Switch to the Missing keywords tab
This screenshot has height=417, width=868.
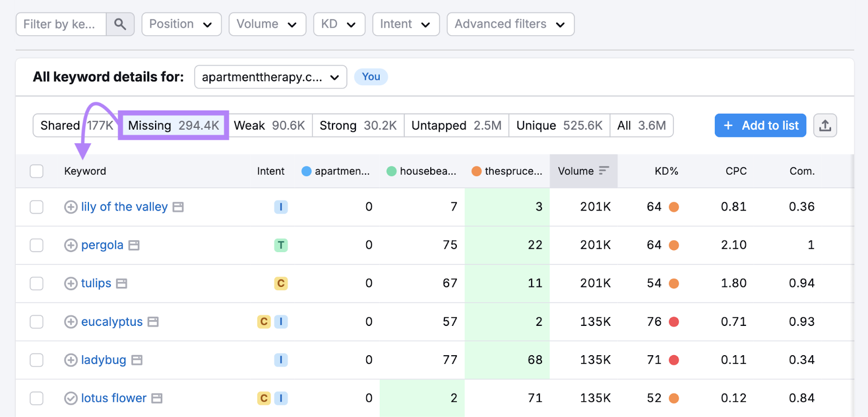[x=174, y=126]
